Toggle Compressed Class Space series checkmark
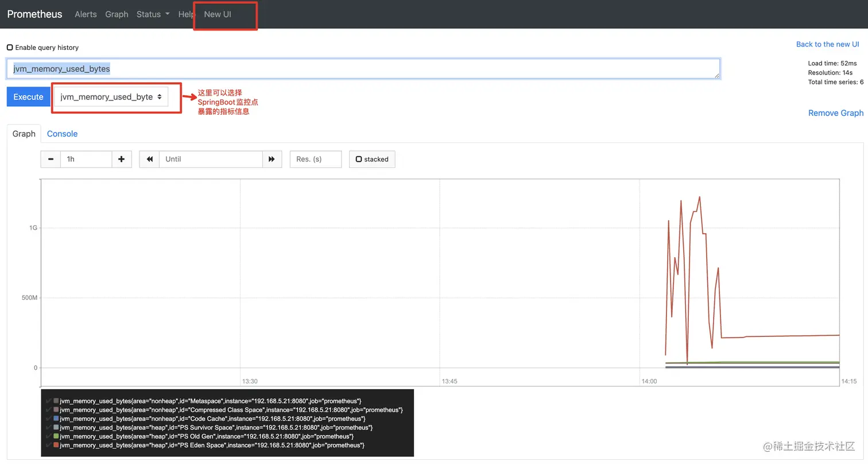This screenshot has width=868, height=465. pos(49,410)
